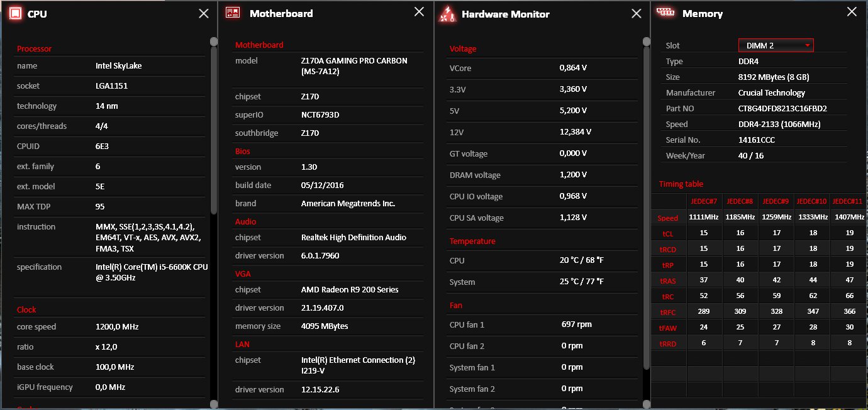Image resolution: width=868 pixels, height=410 pixels.
Task: Close the CPU panel
Action: pos(204,13)
